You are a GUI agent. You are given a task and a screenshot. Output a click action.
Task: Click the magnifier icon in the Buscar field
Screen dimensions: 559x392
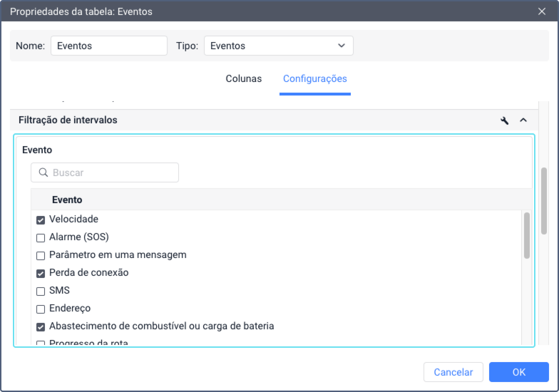coord(43,172)
